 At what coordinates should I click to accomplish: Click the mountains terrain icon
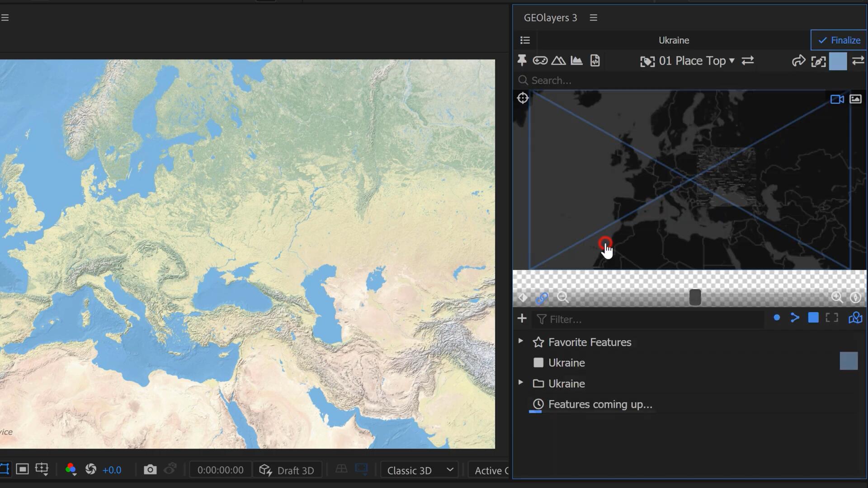(x=558, y=61)
